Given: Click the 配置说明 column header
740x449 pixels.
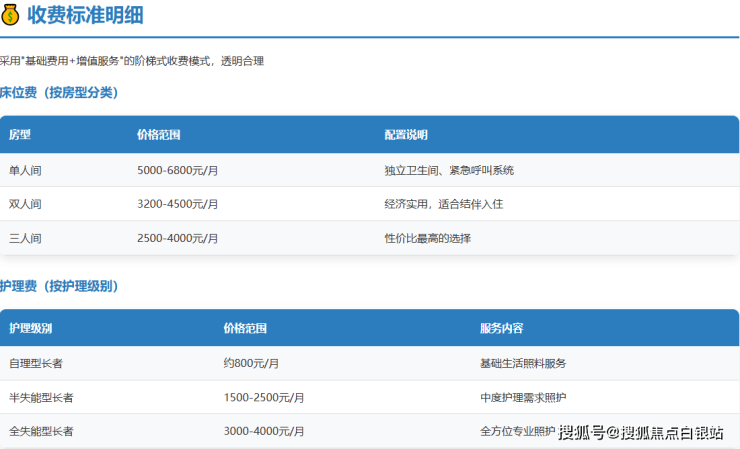Looking at the screenshot, I should point(405,135).
